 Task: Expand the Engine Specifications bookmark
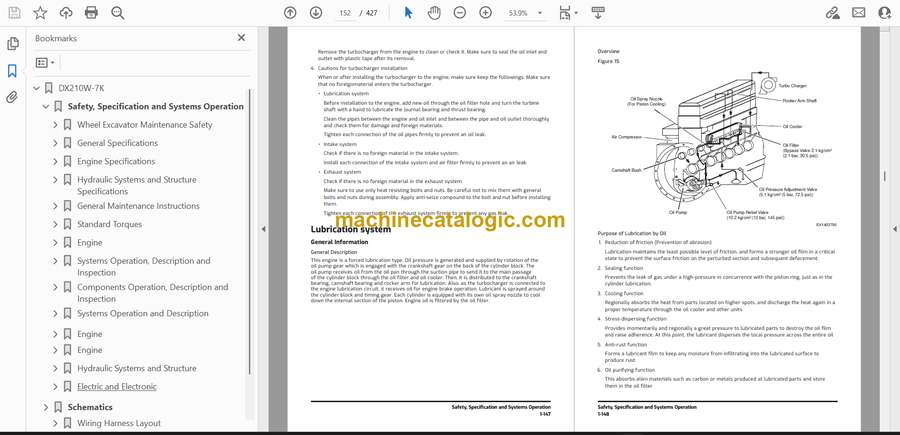pyautogui.click(x=55, y=161)
